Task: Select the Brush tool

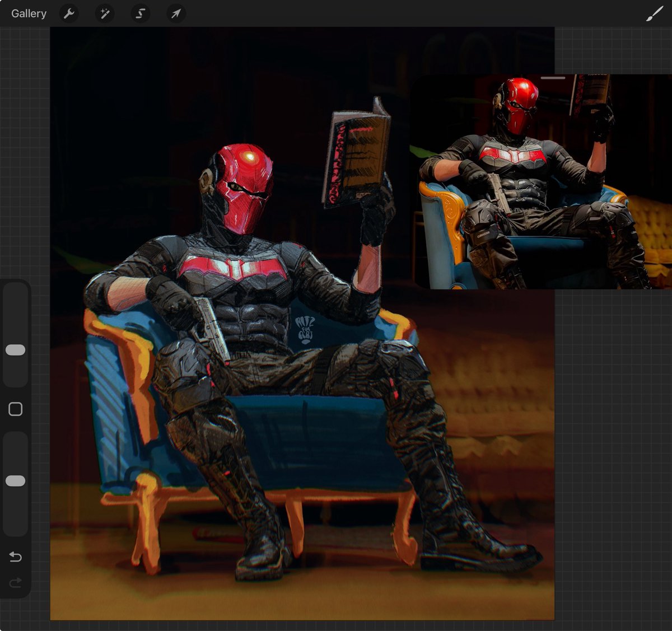Action: pos(654,13)
